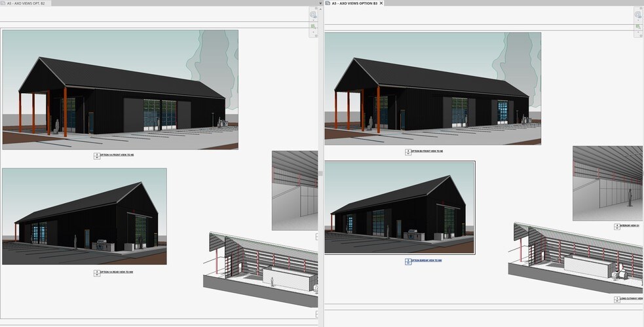Click the OPTION 1A REAR VIEW title label

(x=117, y=272)
